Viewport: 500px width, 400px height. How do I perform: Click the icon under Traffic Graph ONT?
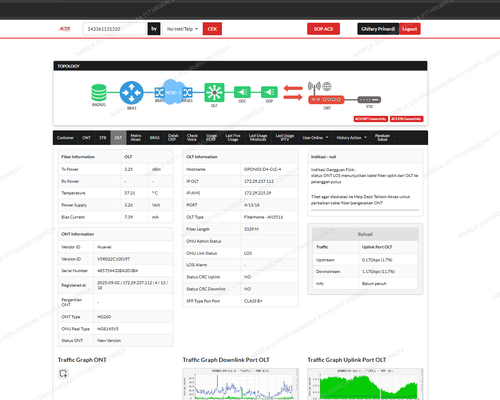pos(63,373)
